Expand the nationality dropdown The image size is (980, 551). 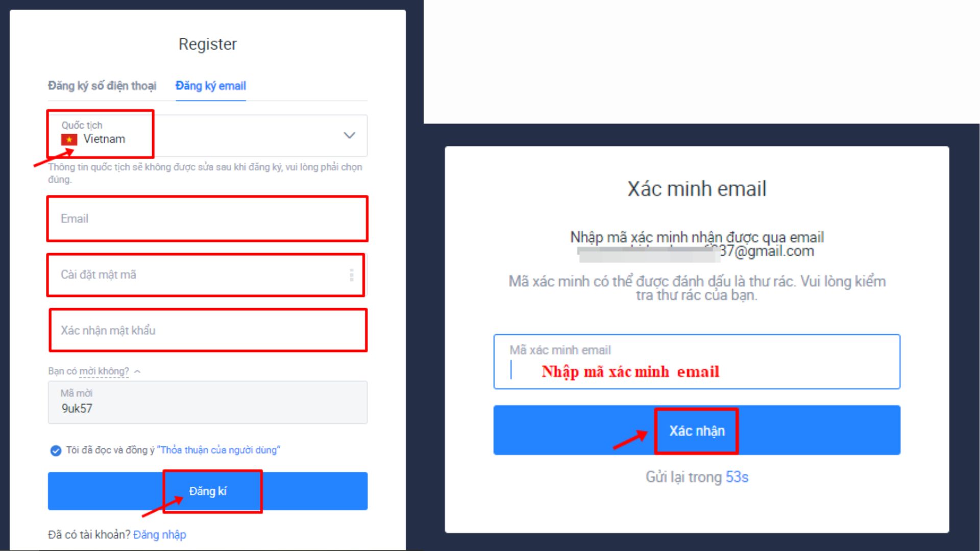(350, 135)
